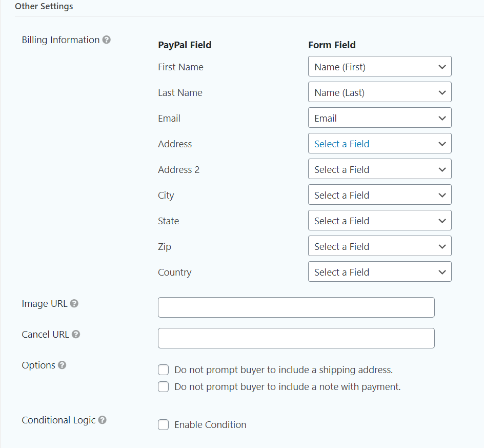The height and width of the screenshot is (448, 484).
Task: Click the Image URL help icon
Action: click(74, 304)
